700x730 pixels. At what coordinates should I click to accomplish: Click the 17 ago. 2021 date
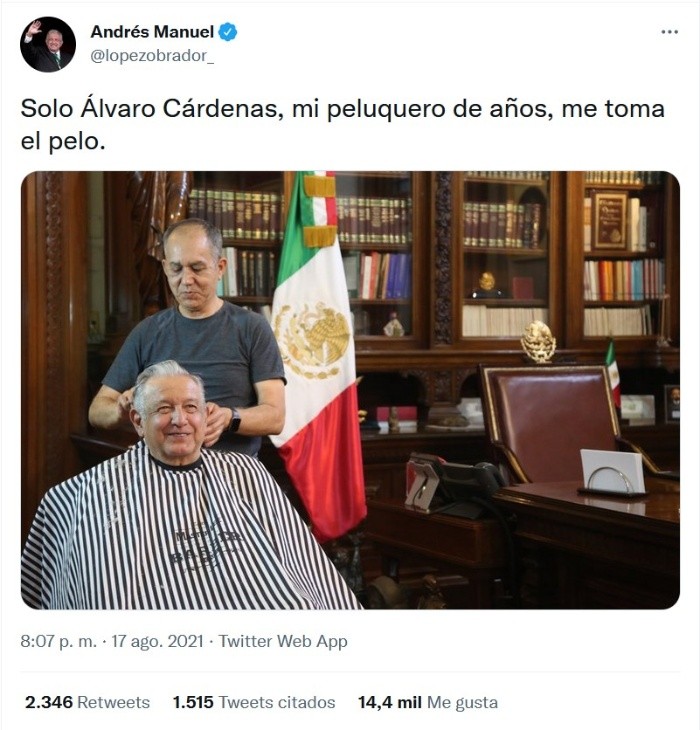(x=157, y=641)
